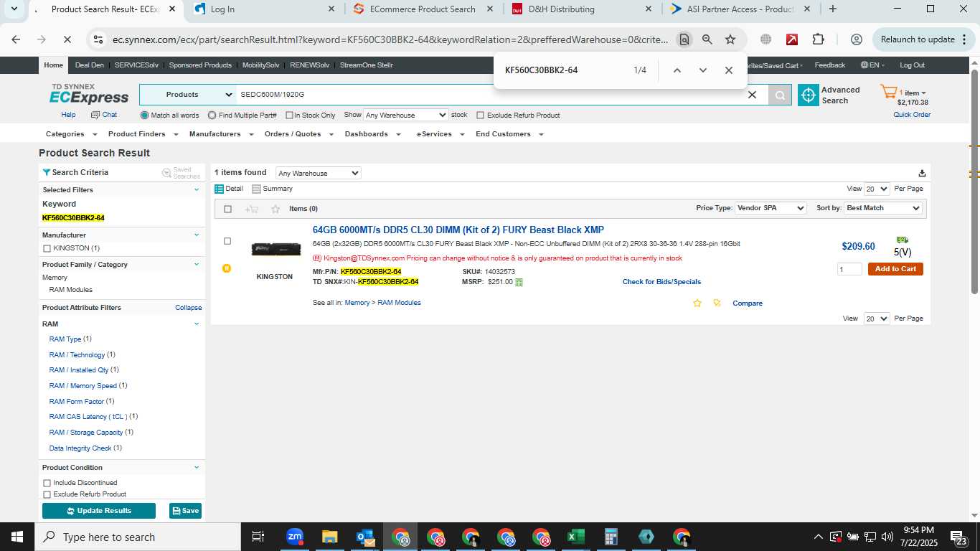The image size is (980, 551).
Task: Close the find-in-page bar
Action: click(729, 70)
